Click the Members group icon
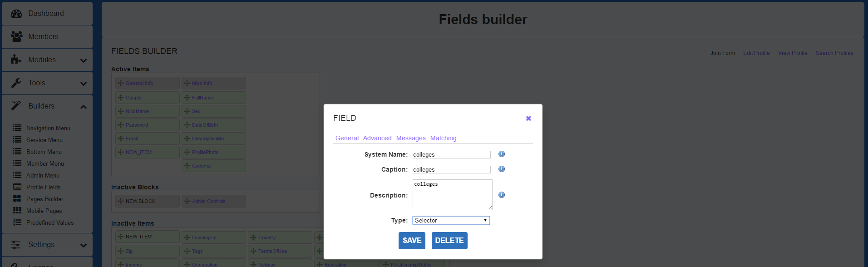 pyautogui.click(x=16, y=36)
